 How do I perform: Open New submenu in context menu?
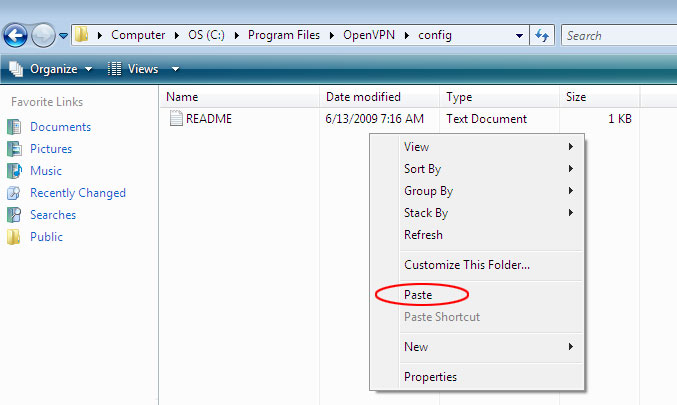tap(477, 347)
